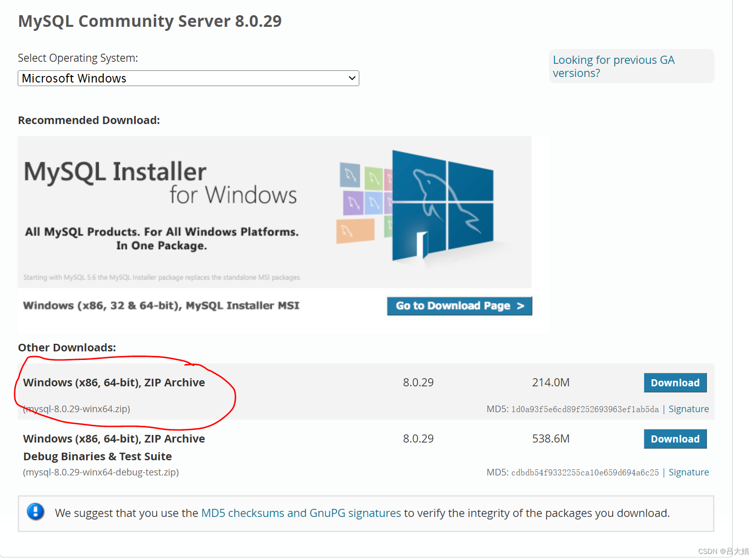Click the Windows x86 64-bit ZIP Archive title
Image resolution: width=756 pixels, height=560 pixels.
(x=114, y=382)
